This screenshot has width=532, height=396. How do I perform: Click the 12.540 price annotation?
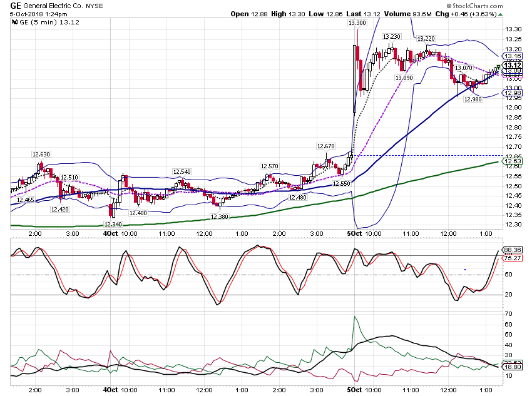pos(182,172)
